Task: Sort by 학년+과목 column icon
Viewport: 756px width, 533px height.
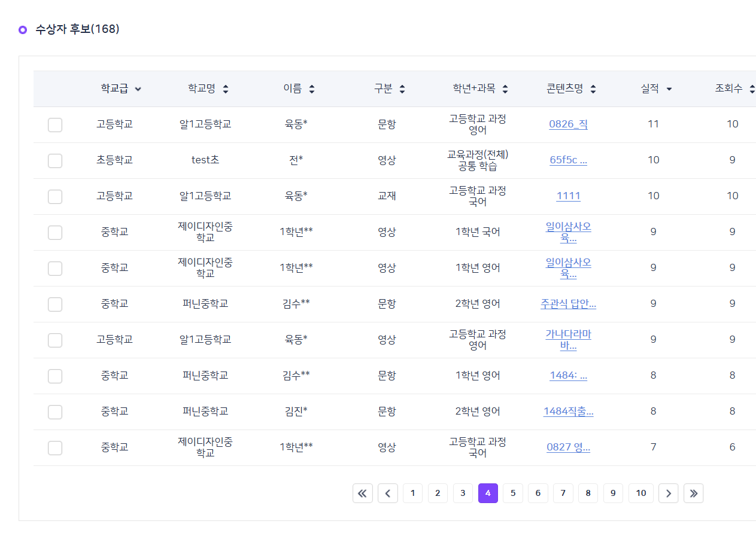Action: [x=505, y=89]
